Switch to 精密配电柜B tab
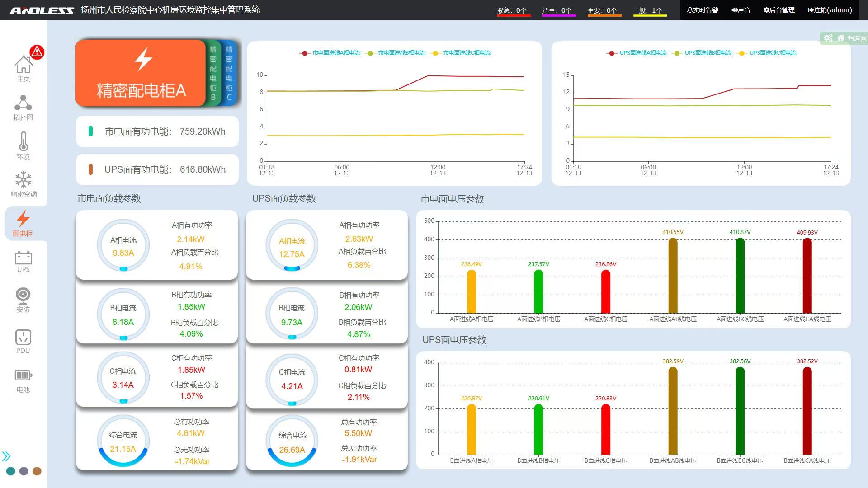868x488 pixels. 213,73
